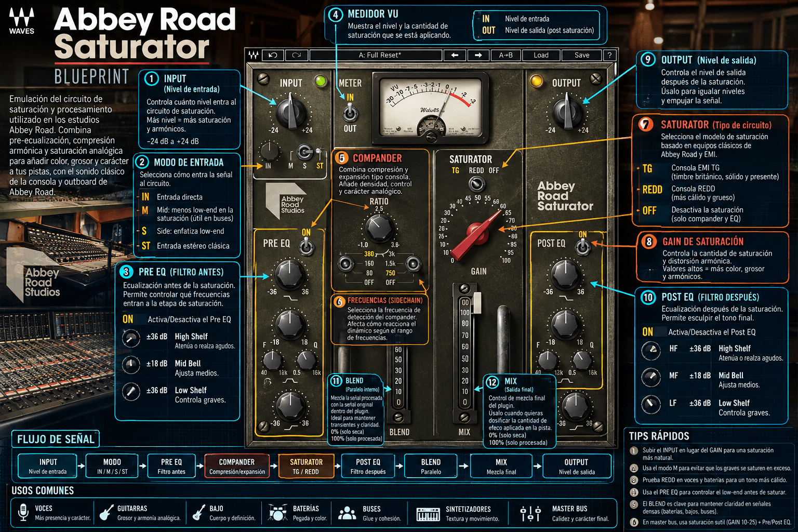The height and width of the screenshot is (532, 798).
Task: Go to previous preset with left arrow
Action: pos(455,55)
